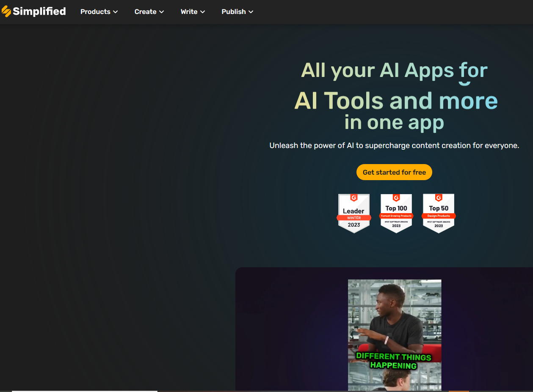Open the Create dropdown menu
The image size is (533, 392).
click(149, 12)
